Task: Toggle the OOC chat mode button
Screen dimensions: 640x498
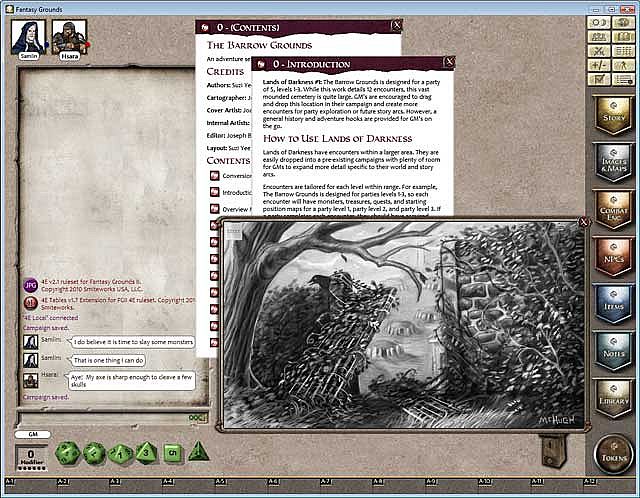Action: point(198,418)
